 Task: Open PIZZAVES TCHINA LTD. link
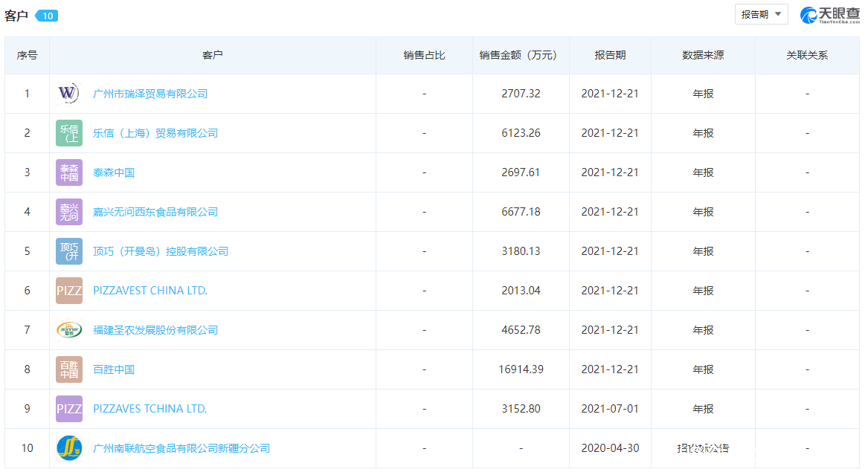150,409
